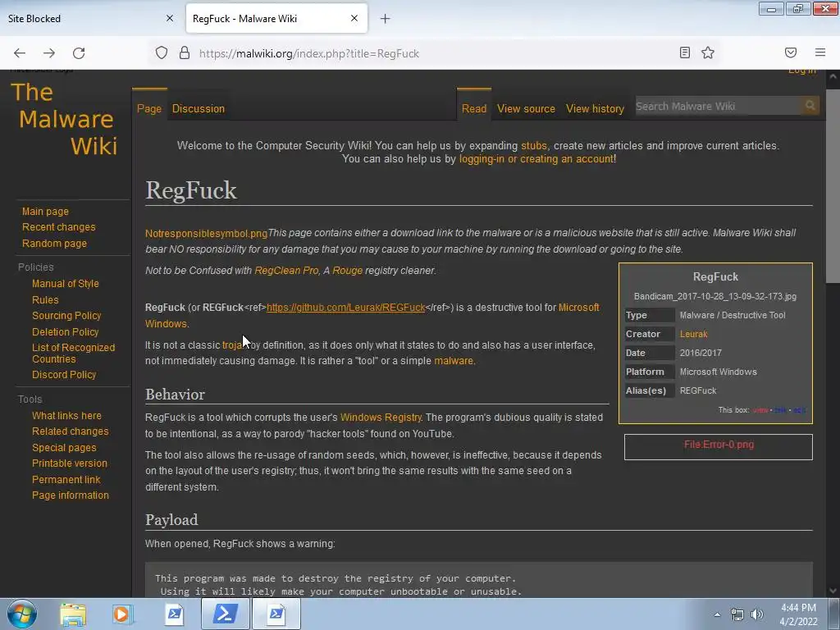Open the volume speaker tray icon
Screen dimensions: 840x630
[757, 615]
